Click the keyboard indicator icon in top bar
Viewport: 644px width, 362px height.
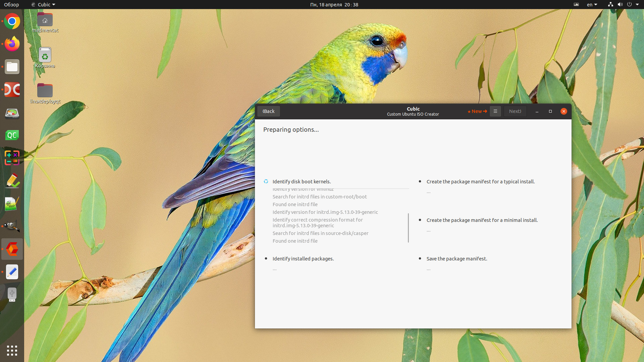pyautogui.click(x=576, y=4)
